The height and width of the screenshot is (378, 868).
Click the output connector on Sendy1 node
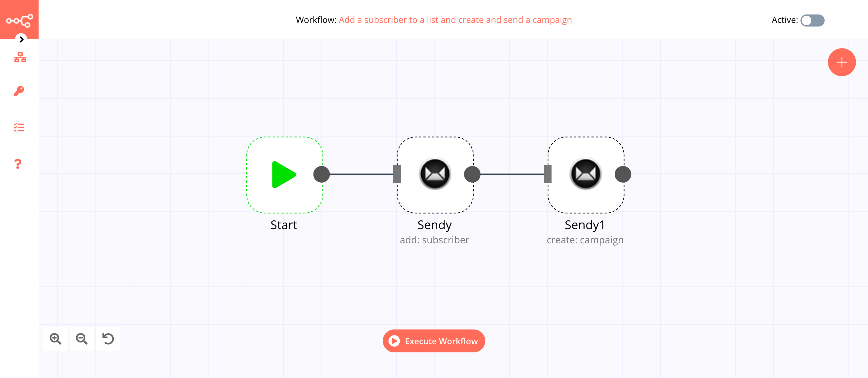[x=623, y=174]
